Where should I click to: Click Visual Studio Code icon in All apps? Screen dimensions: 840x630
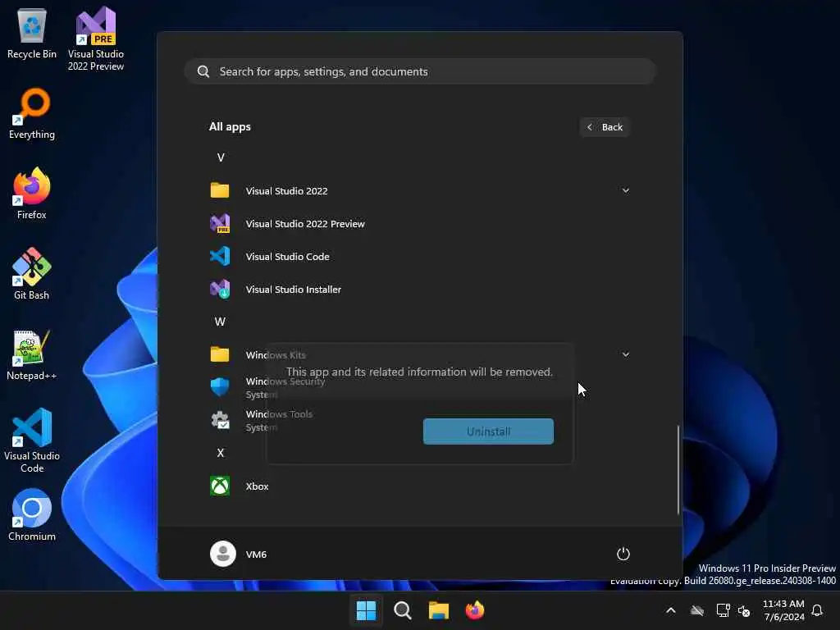tap(220, 256)
